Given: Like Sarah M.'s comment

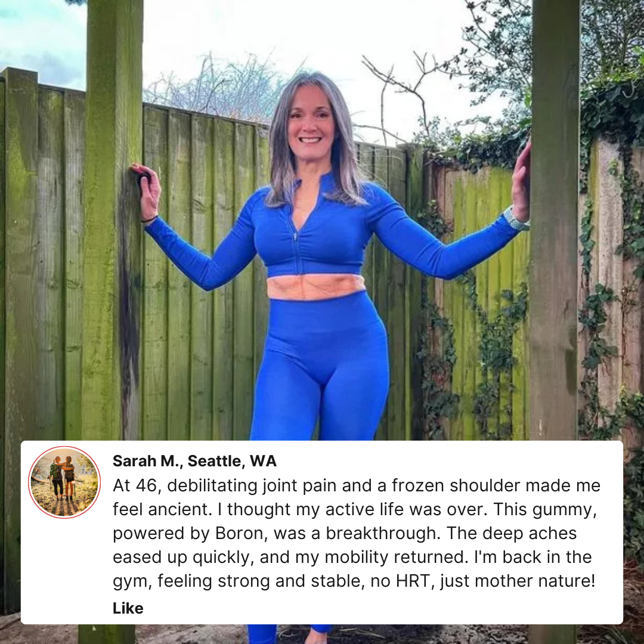Looking at the screenshot, I should tap(128, 608).
